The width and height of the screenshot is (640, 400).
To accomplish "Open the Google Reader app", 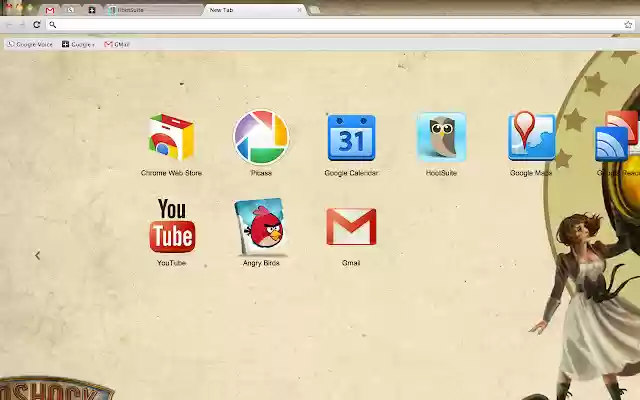I will point(617,136).
